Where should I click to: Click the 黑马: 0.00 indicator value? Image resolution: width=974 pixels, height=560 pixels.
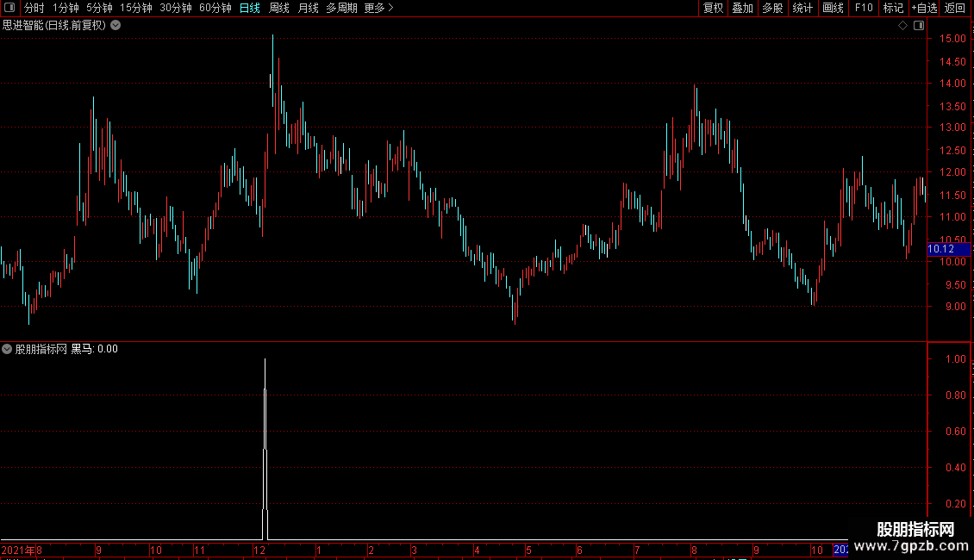coord(95,349)
